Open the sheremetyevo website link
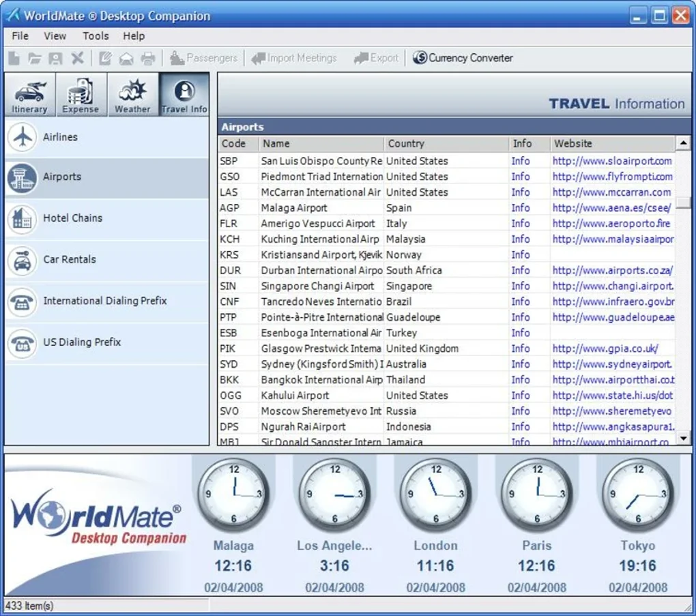 coord(612,411)
